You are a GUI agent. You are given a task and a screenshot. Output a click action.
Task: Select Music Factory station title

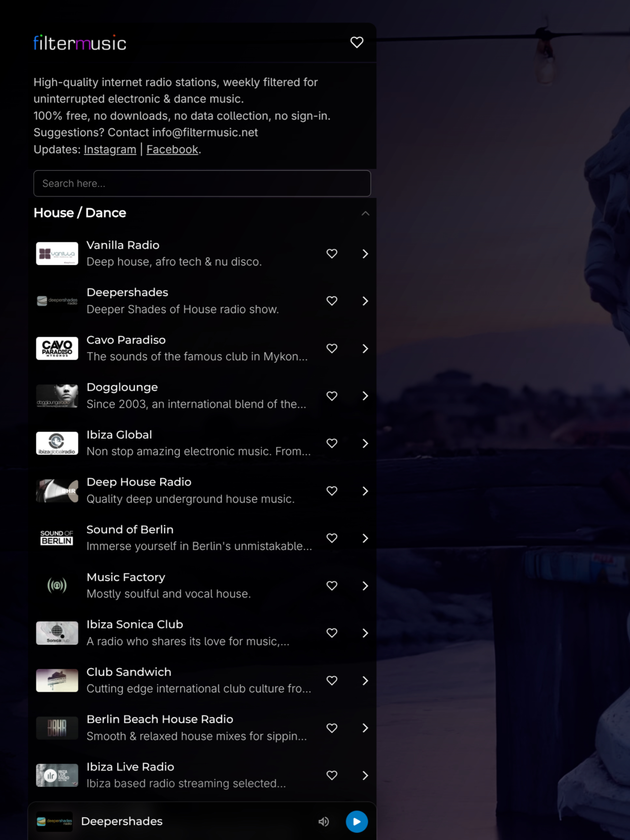click(126, 577)
